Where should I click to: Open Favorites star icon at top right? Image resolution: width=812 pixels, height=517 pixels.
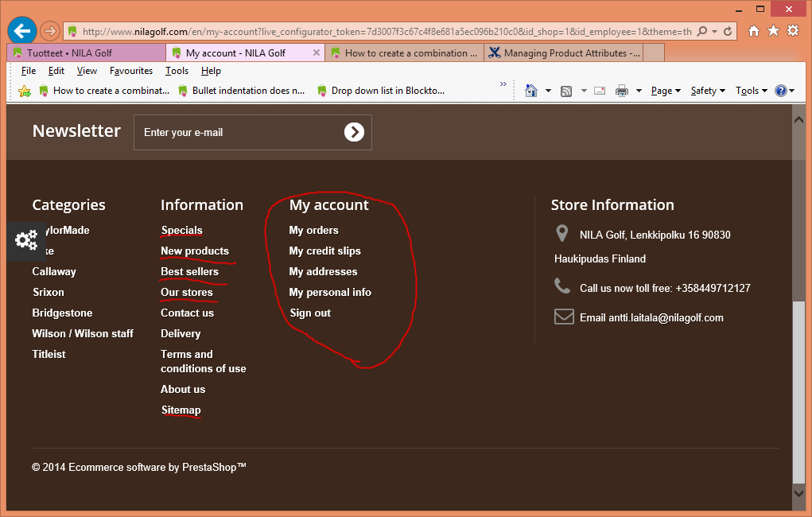773,30
